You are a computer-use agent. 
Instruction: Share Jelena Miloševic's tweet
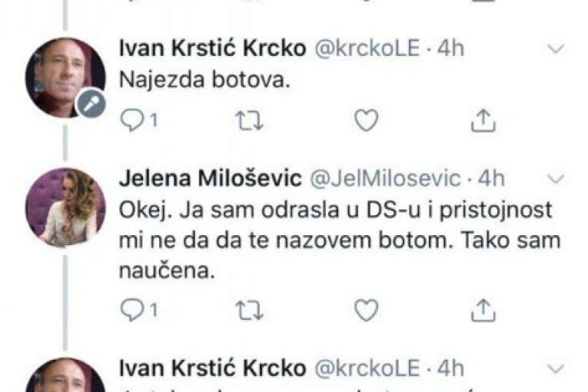481,309
